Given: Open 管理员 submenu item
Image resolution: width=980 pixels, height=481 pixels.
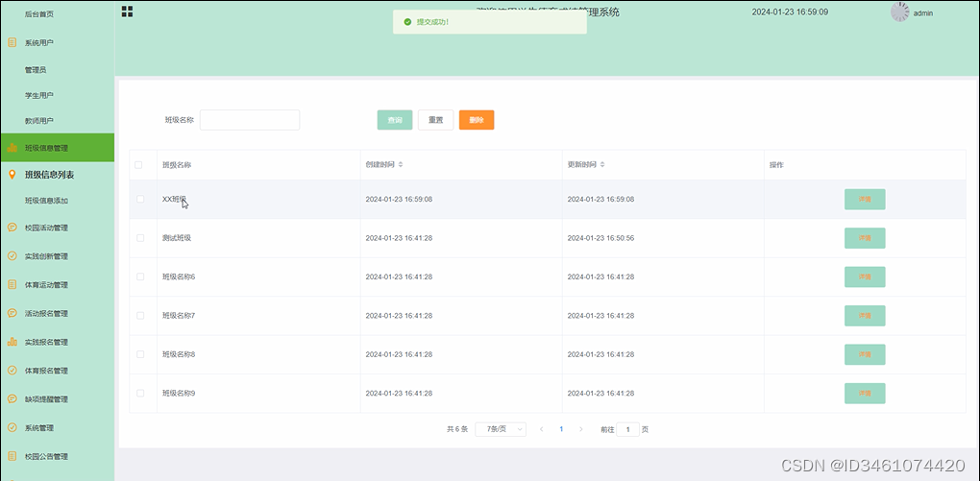Looking at the screenshot, I should [x=35, y=70].
